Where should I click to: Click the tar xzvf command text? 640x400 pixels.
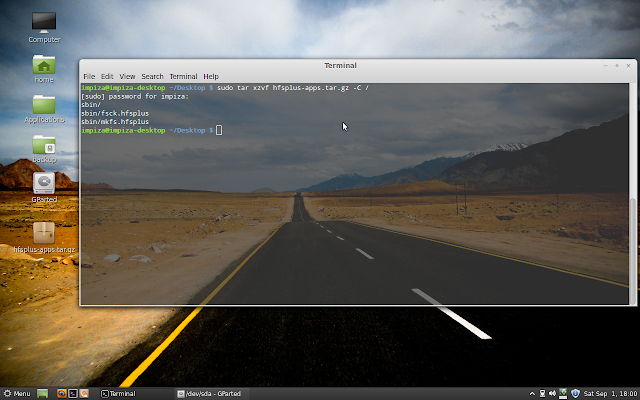pos(293,88)
